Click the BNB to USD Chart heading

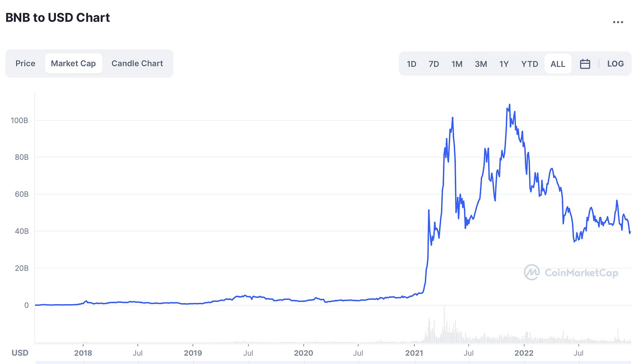(58, 18)
